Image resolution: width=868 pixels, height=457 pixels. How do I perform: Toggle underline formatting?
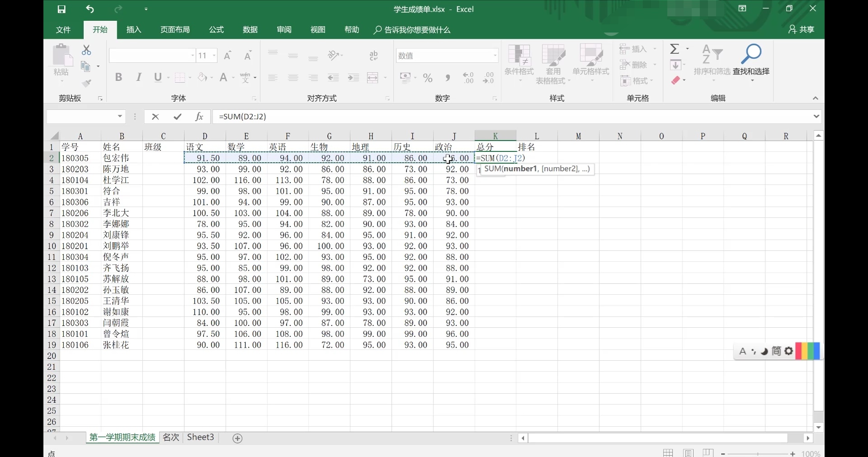coord(157,77)
